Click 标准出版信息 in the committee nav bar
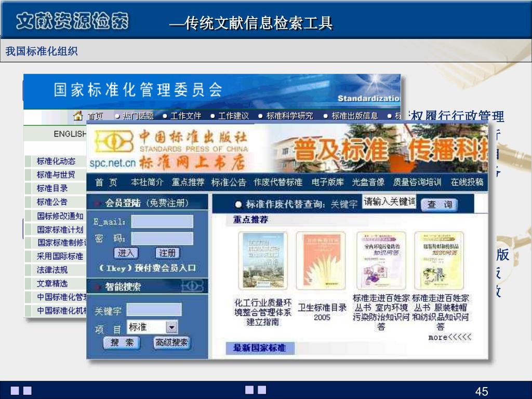532x399 pixels. pyautogui.click(x=354, y=116)
